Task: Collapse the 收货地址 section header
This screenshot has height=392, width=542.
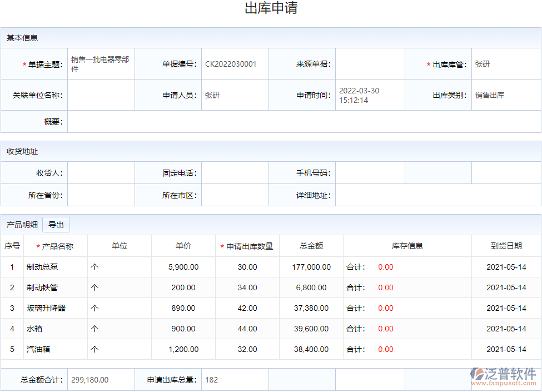Action: (x=18, y=149)
